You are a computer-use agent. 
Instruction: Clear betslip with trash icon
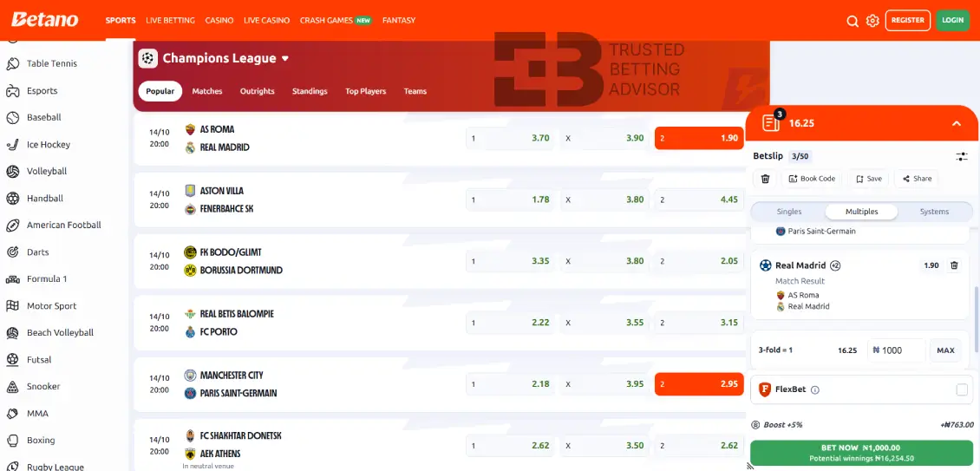point(765,179)
